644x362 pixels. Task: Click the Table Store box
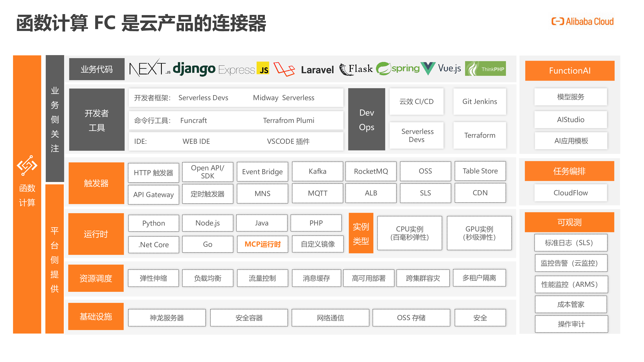(x=480, y=171)
